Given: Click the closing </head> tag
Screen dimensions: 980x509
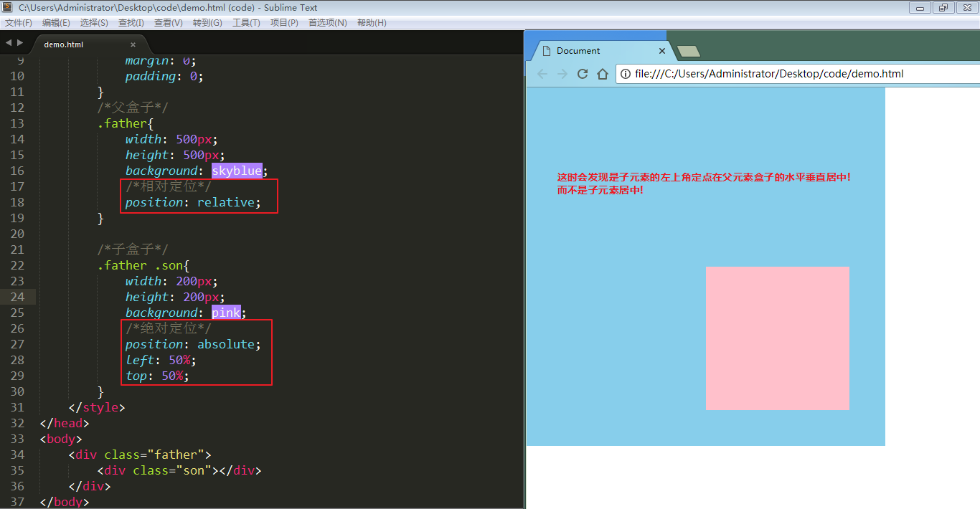Looking at the screenshot, I should [x=65, y=423].
